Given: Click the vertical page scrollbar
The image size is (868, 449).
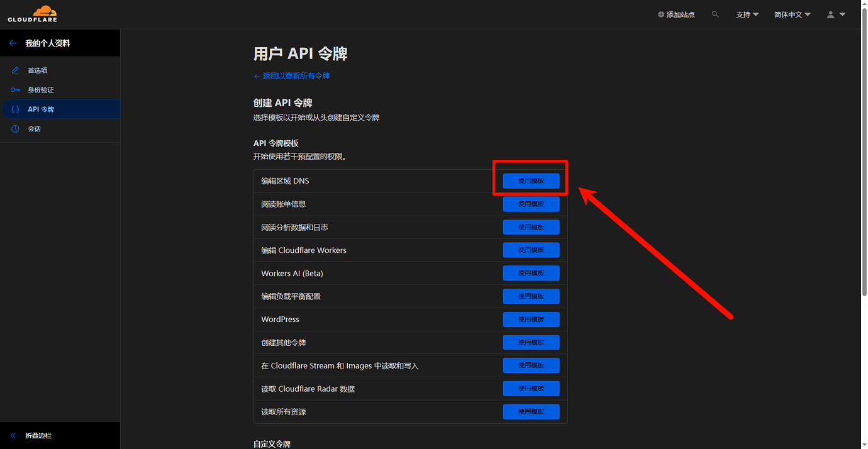Looking at the screenshot, I should click(x=863, y=151).
